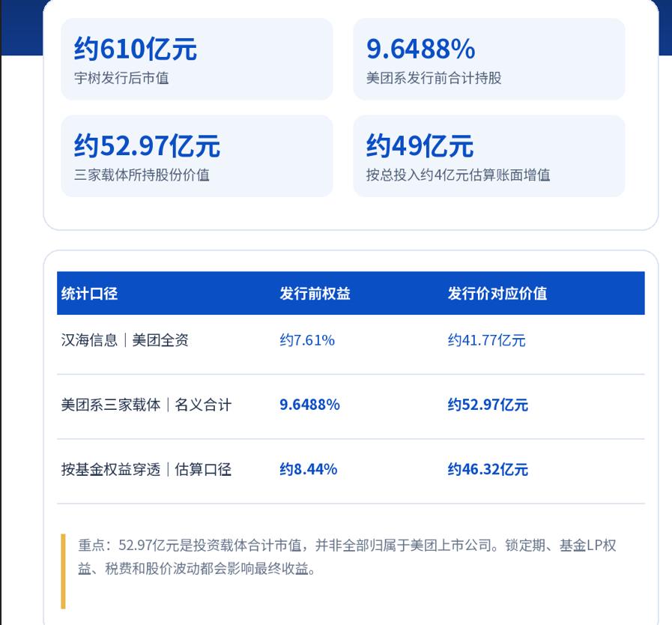This screenshot has height=625, width=672.
Task: Select the 美团系发行前合计持股 caption
Action: tap(434, 78)
